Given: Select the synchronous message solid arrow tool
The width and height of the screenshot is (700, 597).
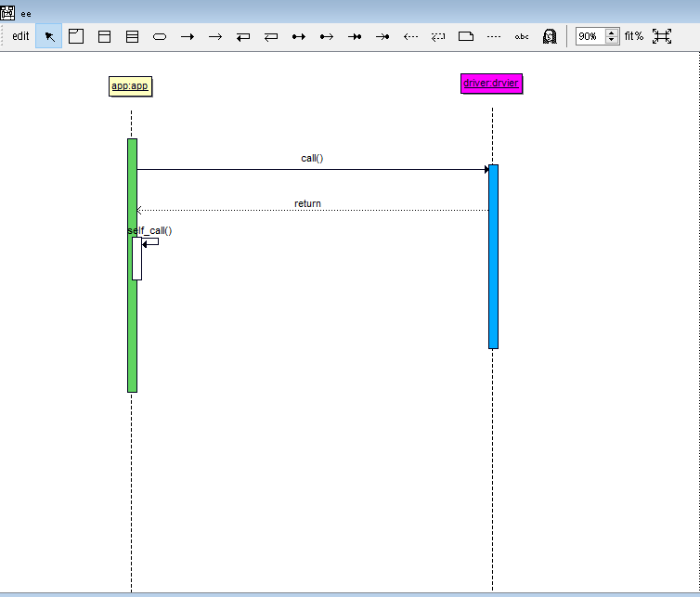Looking at the screenshot, I should 188,36.
